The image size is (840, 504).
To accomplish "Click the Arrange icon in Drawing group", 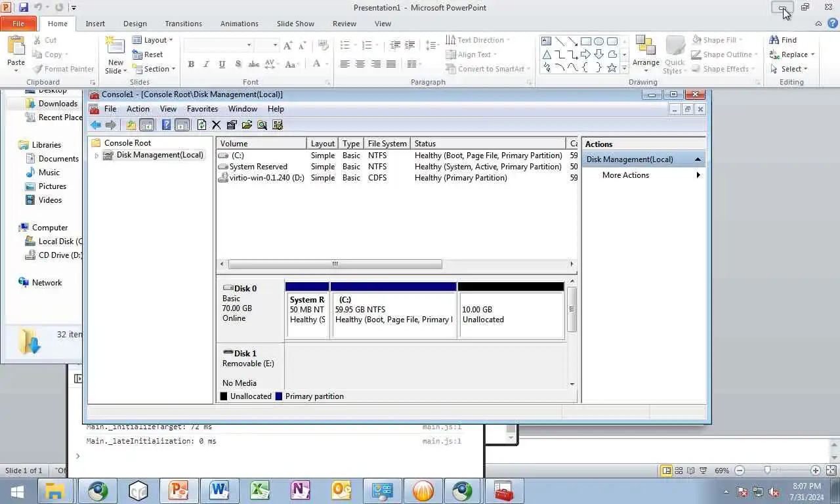I will click(x=646, y=54).
